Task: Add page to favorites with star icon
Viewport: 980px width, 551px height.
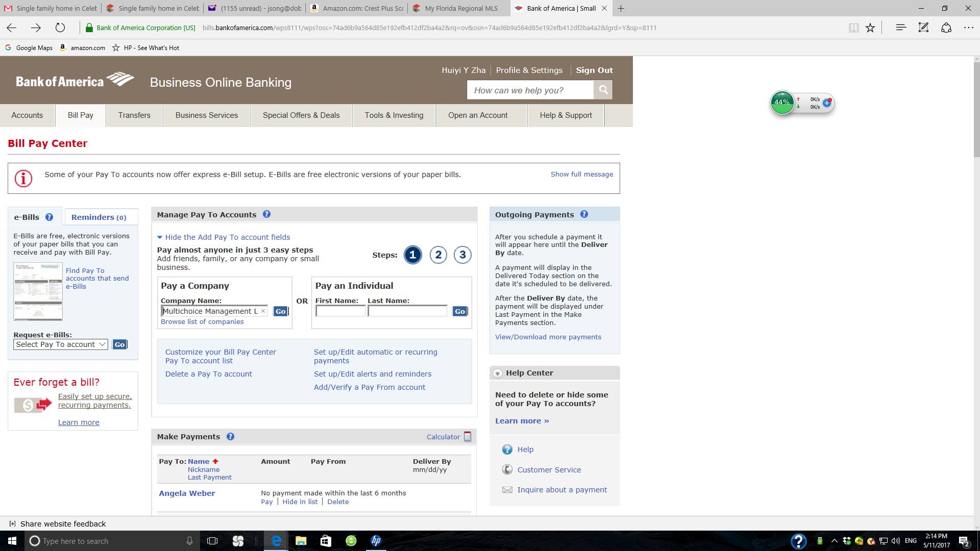Action: coord(870,28)
